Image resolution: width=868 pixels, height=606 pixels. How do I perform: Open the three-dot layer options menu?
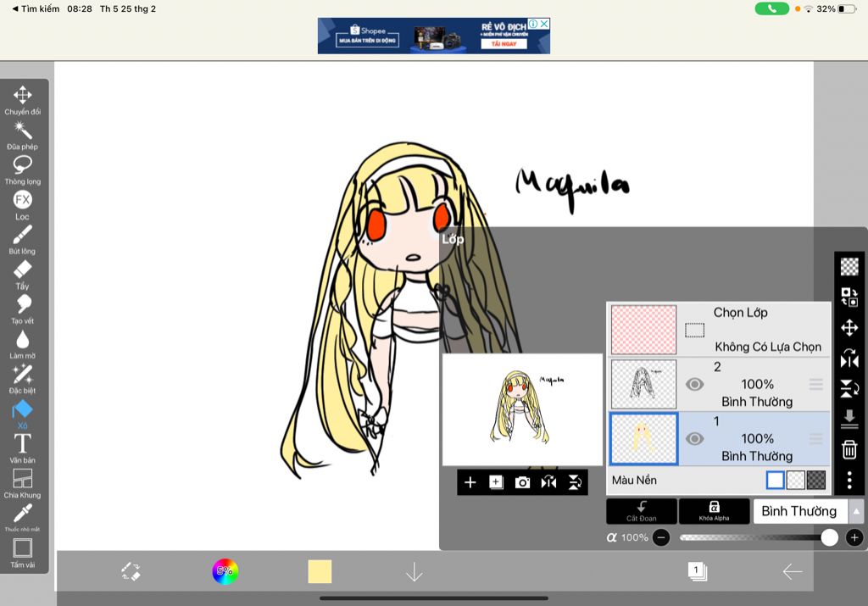pyautogui.click(x=849, y=480)
